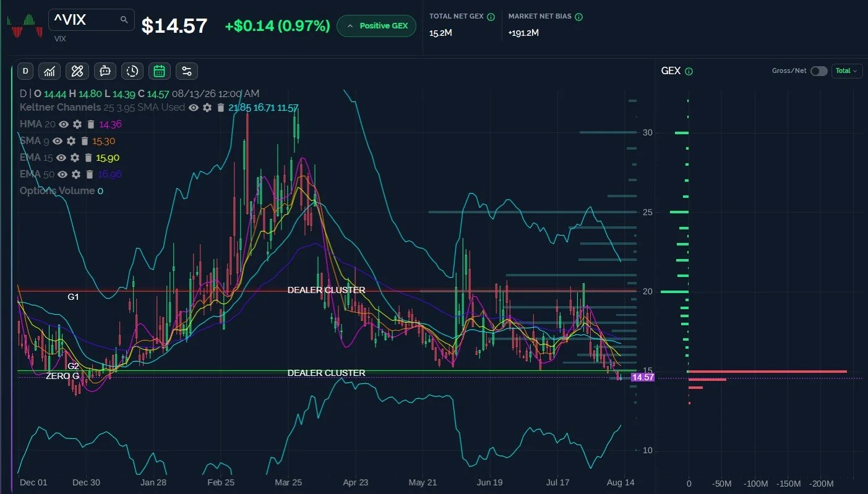The height and width of the screenshot is (494, 868).
Task: Click the longest red GEX bar at 15
Action: tap(768, 372)
